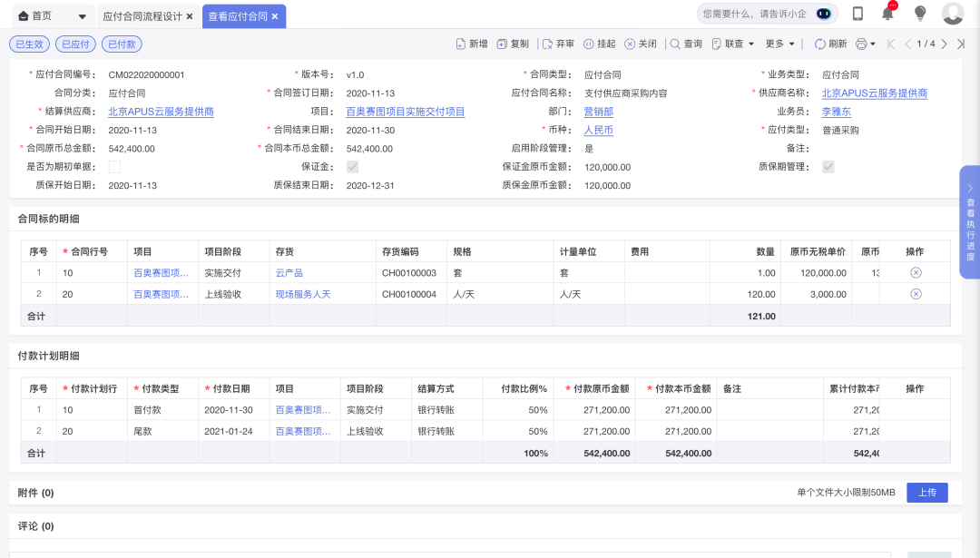Click the search box 您需要什么
This screenshot has height=558, width=980.
pyautogui.click(x=753, y=14)
